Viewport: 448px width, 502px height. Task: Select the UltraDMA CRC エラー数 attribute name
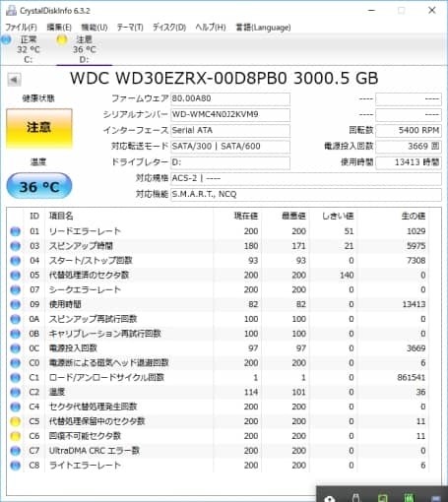tap(95, 451)
